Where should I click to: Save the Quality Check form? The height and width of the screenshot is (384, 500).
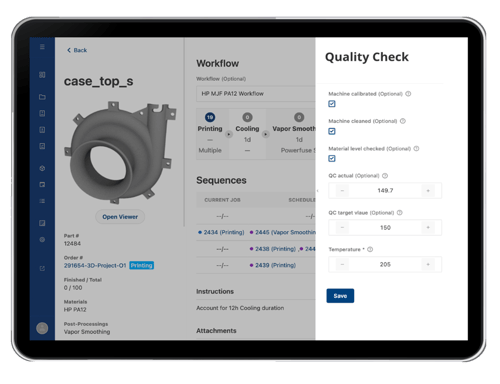340,296
